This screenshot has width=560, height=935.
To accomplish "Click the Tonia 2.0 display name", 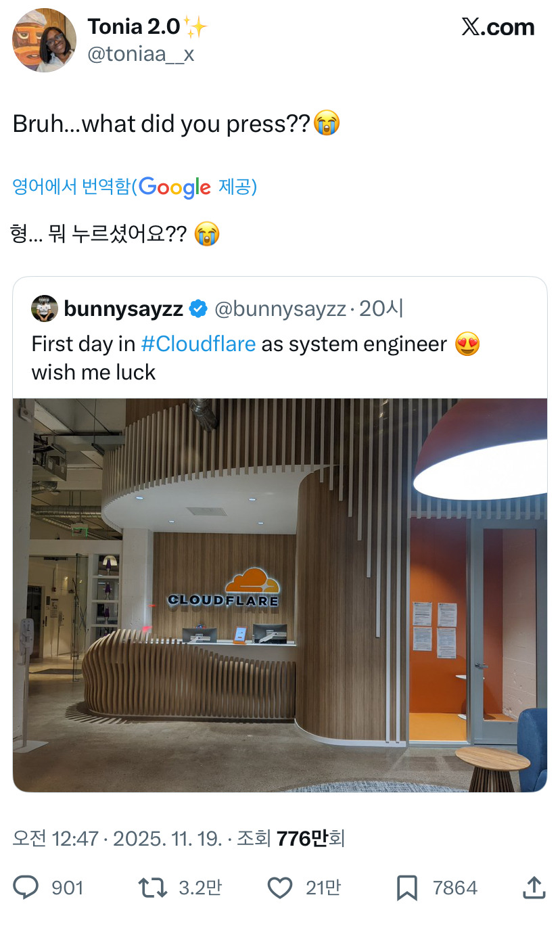I will click(134, 27).
